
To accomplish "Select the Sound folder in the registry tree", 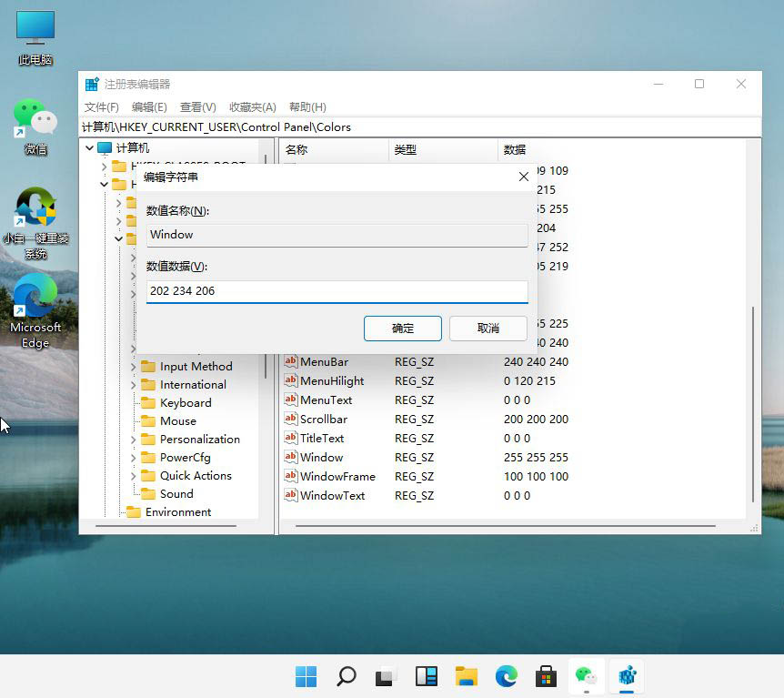I will point(180,493).
